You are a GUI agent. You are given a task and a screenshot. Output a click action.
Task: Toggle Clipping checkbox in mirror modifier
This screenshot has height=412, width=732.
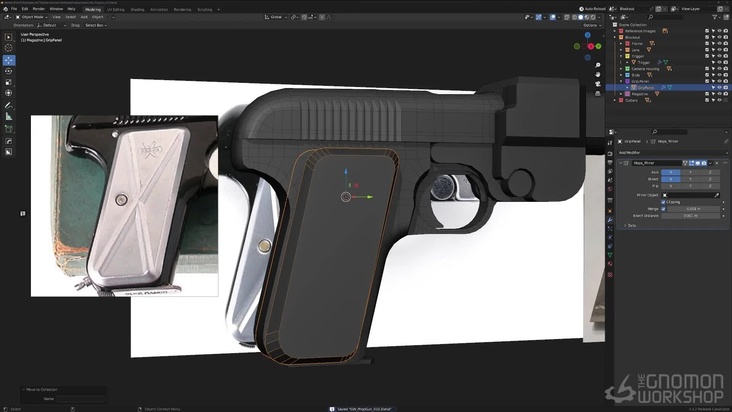(663, 202)
